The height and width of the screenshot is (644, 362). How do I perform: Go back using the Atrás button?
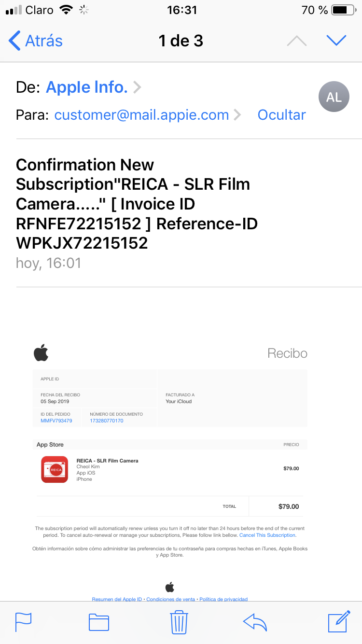tap(36, 41)
